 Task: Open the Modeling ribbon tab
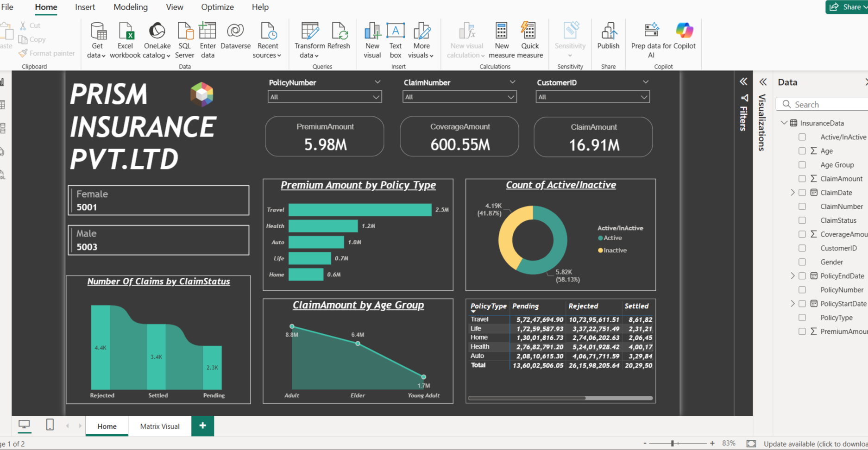(130, 7)
